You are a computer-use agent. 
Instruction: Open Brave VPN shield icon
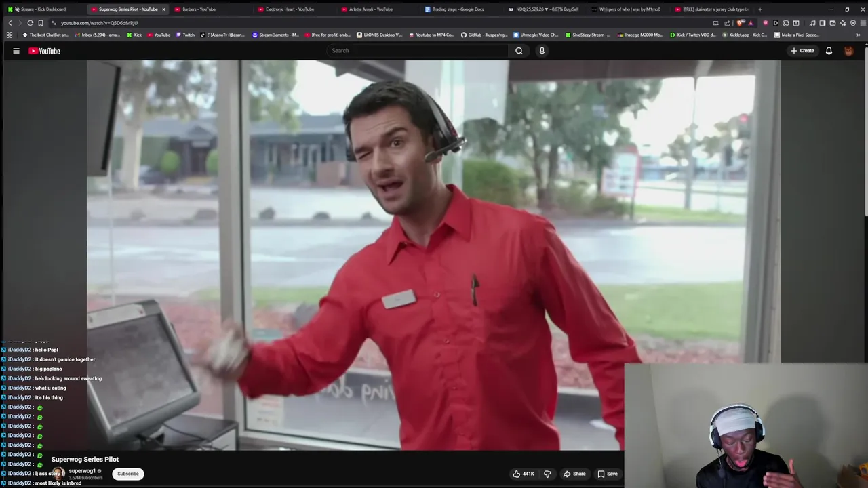pos(853,23)
